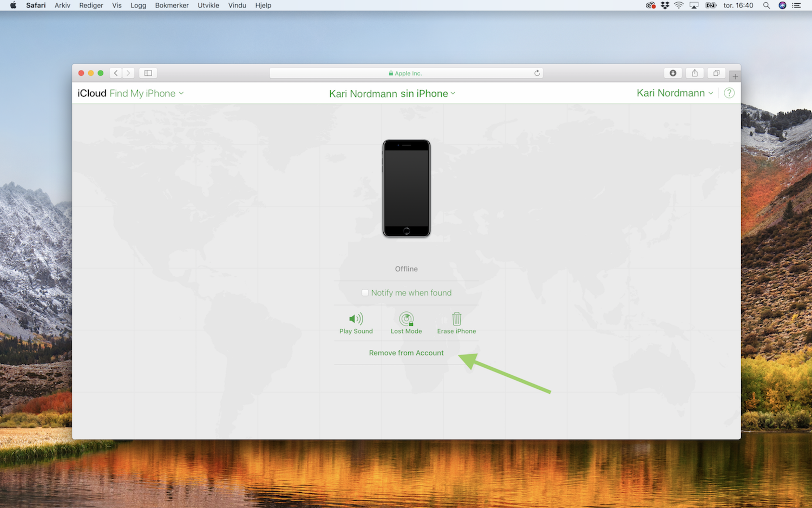Open the Logg menu
This screenshot has height=508, width=812.
pos(138,6)
